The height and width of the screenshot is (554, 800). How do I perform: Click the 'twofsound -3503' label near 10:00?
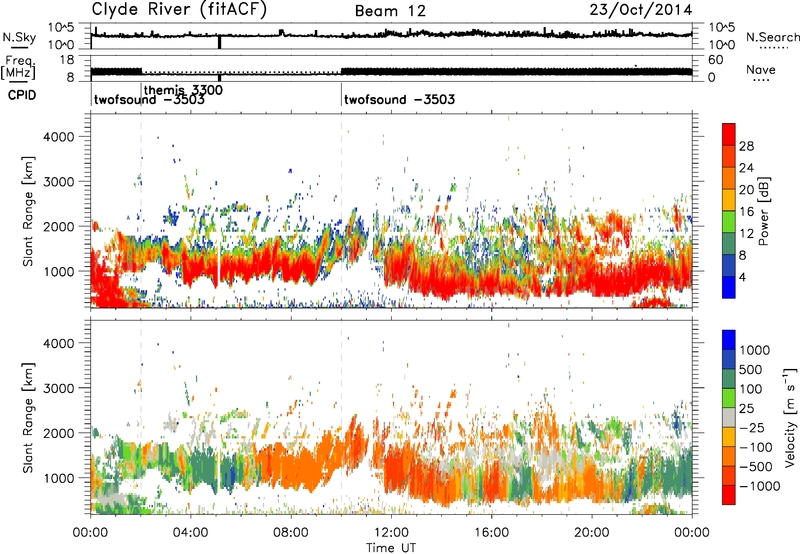point(399,99)
